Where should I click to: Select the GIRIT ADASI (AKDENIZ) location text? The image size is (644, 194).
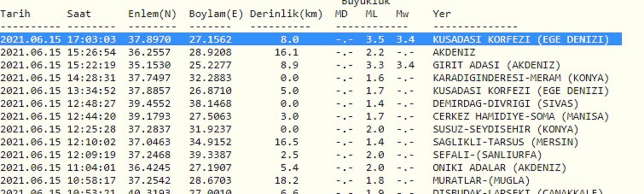(x=496, y=65)
